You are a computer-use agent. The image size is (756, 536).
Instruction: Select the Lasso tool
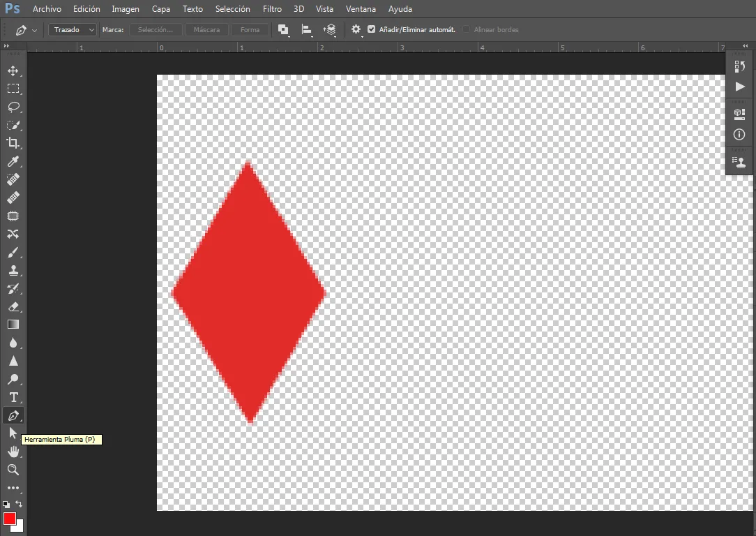[x=13, y=107]
